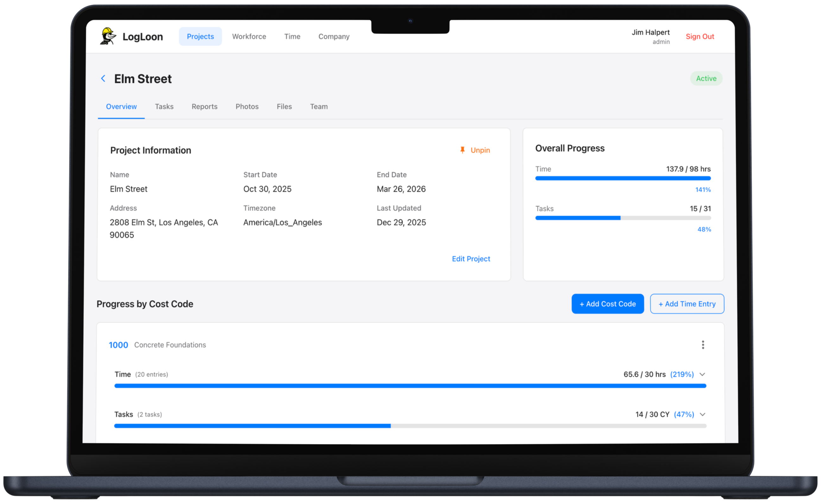The image size is (822, 504).
Task: Switch to the Reports tab
Action: 205,106
